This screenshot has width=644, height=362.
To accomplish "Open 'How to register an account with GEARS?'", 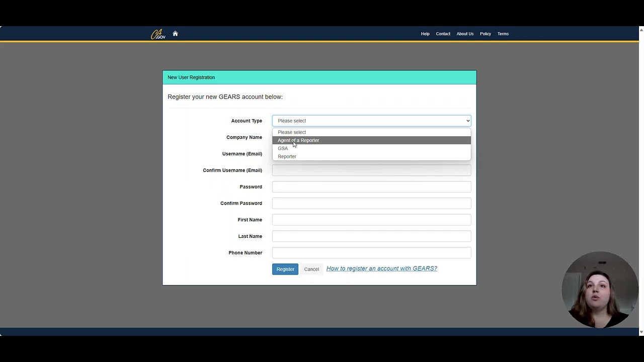I will tap(381, 268).
